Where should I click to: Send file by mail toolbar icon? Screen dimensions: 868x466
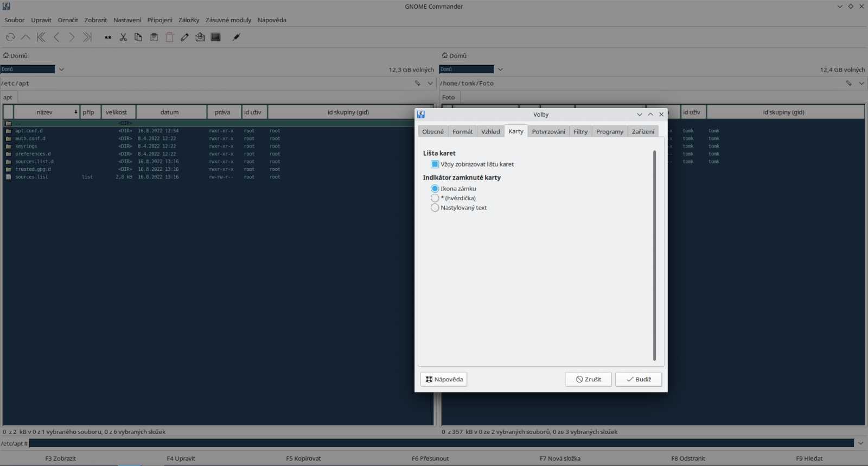200,37
